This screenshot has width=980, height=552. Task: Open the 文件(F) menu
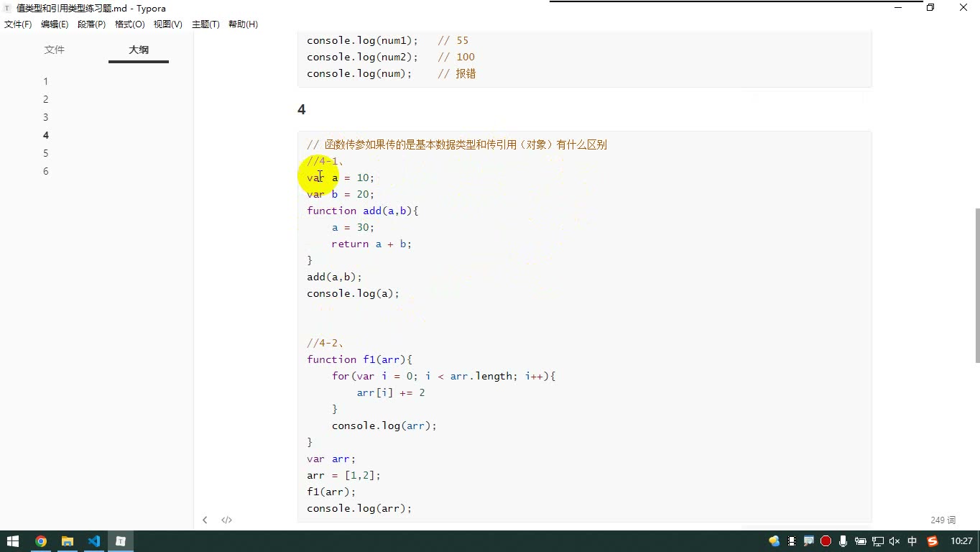point(18,24)
